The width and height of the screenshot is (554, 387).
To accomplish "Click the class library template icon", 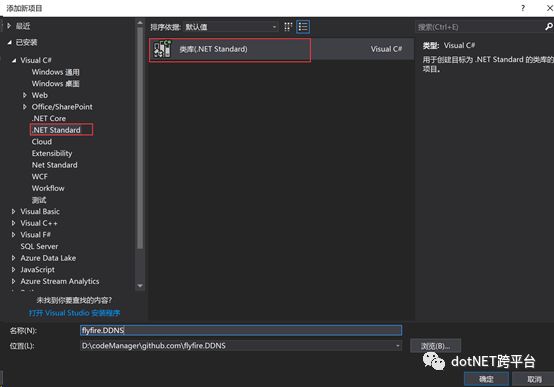I will tap(162, 49).
